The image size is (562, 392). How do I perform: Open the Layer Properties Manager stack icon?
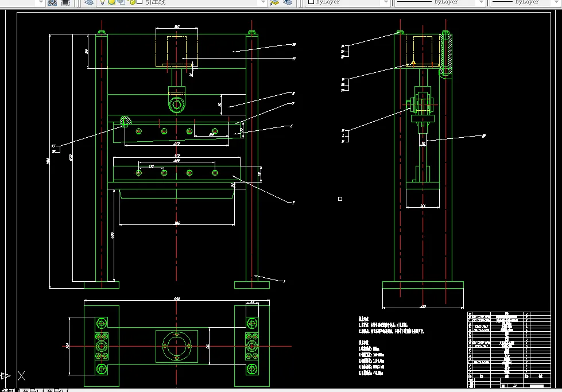pyautogui.click(x=89, y=2)
